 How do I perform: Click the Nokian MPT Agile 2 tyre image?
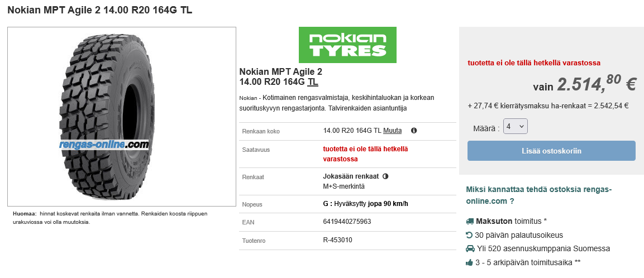tap(122, 116)
